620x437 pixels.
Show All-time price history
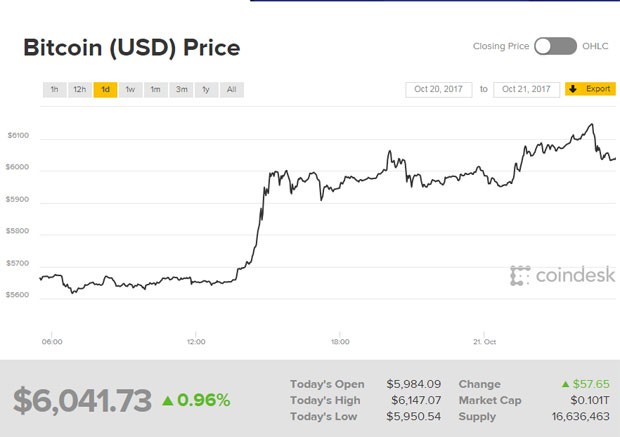coord(231,90)
